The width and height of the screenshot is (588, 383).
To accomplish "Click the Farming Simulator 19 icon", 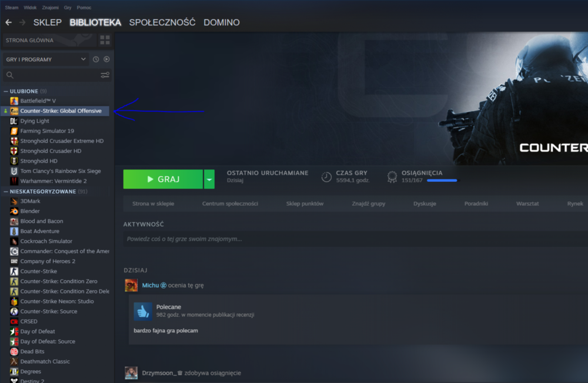I will tap(14, 131).
